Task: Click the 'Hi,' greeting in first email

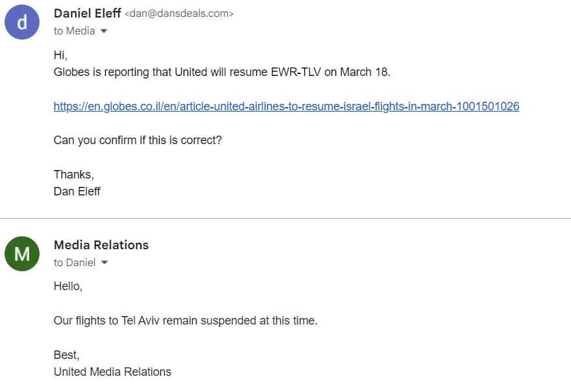Action: click(x=60, y=55)
